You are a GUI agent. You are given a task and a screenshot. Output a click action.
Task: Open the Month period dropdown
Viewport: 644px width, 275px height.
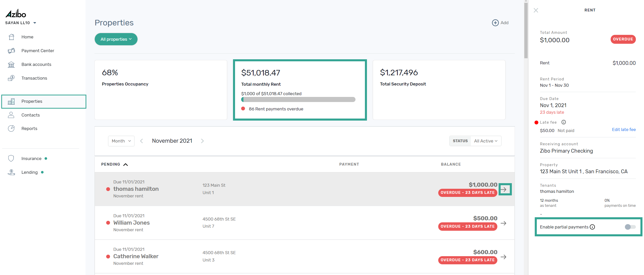(121, 141)
